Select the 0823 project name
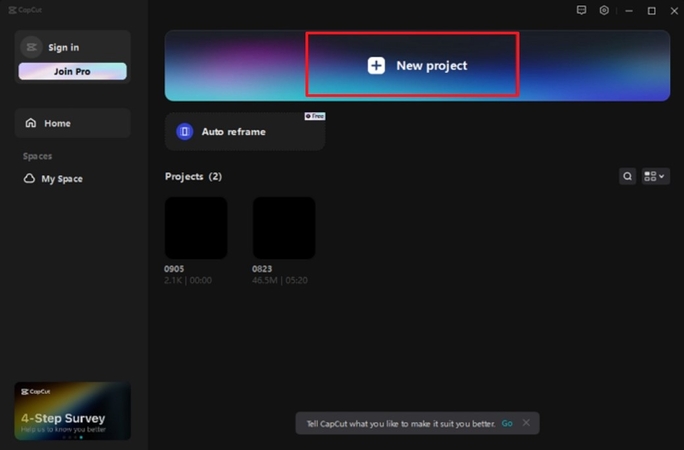This screenshot has height=450, width=684. 262,269
